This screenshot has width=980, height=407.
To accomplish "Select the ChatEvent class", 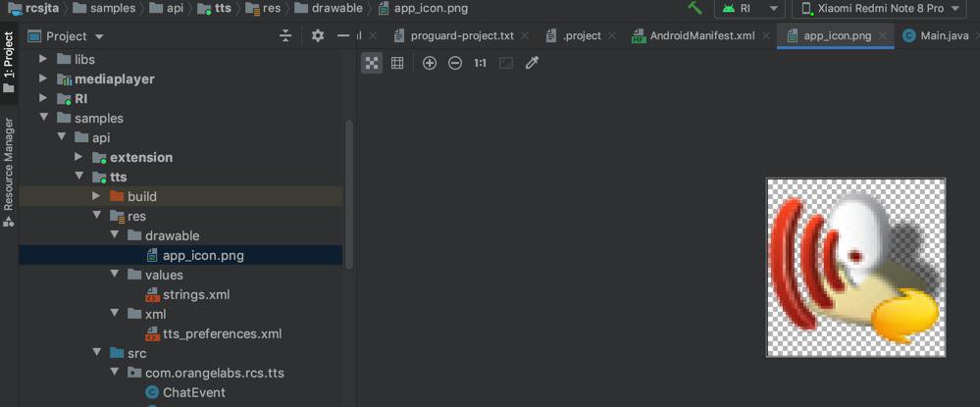I will (x=181, y=392).
